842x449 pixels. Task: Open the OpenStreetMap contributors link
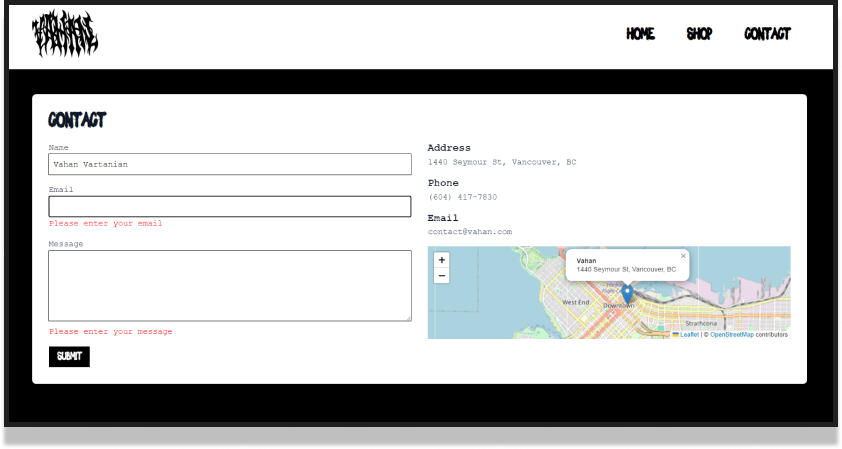[732, 335]
